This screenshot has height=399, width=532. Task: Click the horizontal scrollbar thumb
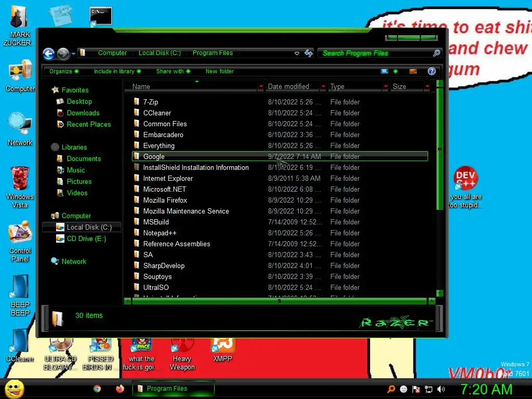coord(279,301)
